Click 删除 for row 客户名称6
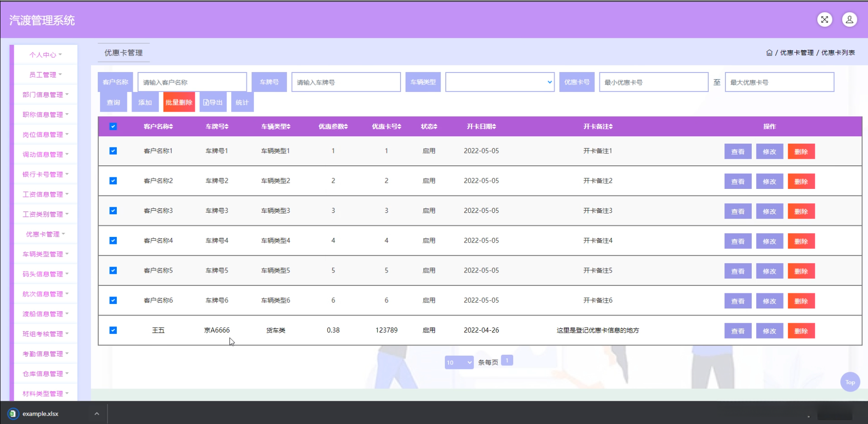 pos(801,301)
